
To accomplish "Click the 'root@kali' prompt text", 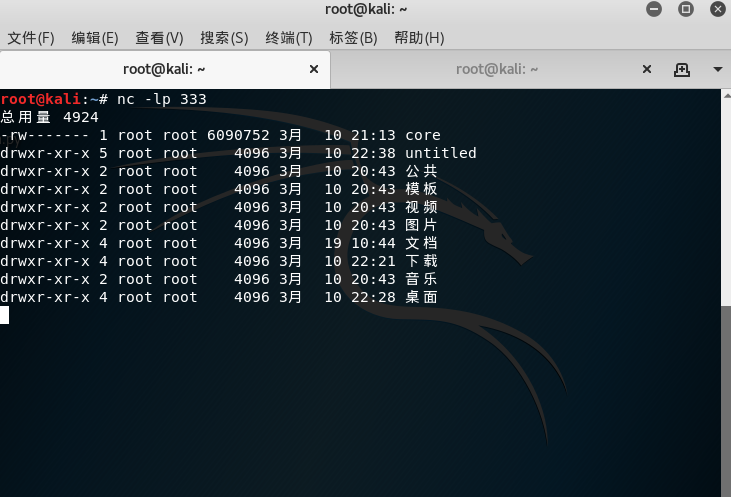I will point(41,99).
